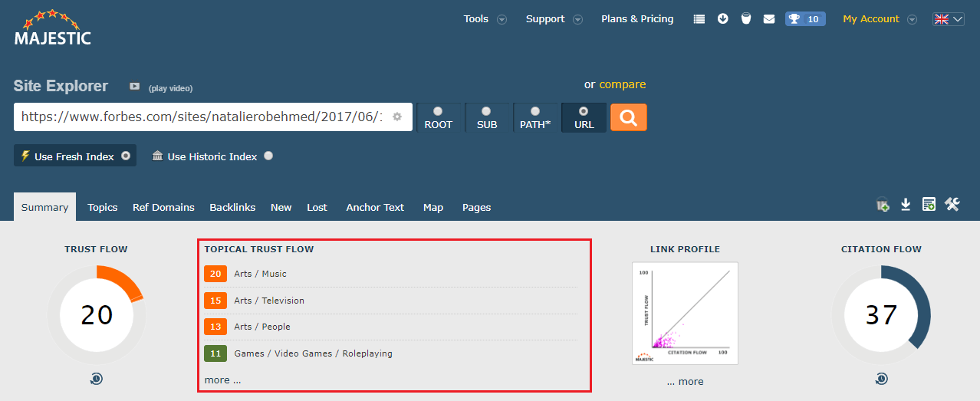Select the ROOT radio option
The width and height of the screenshot is (980, 401).
pyautogui.click(x=438, y=111)
